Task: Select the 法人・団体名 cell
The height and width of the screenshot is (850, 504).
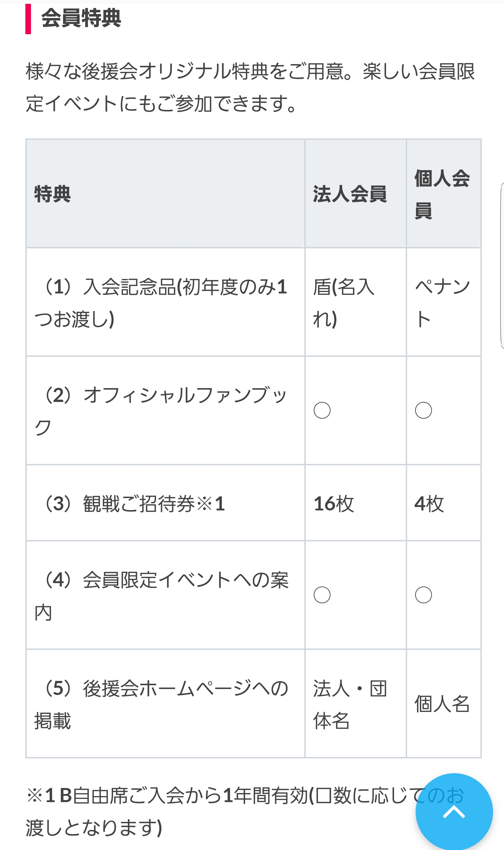Action: [350, 704]
